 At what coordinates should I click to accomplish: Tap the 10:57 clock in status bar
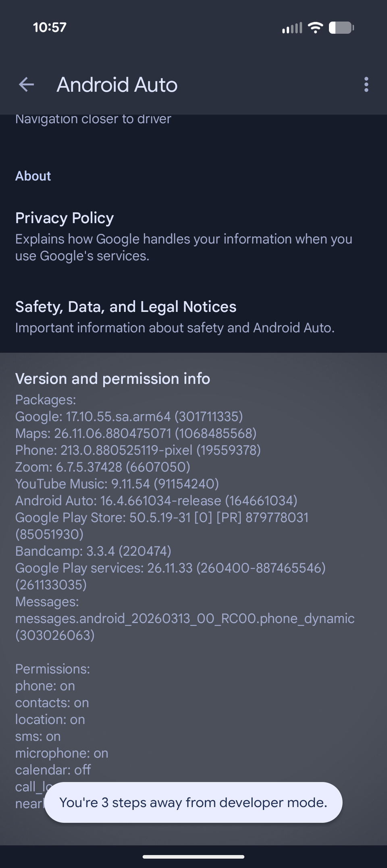click(50, 27)
